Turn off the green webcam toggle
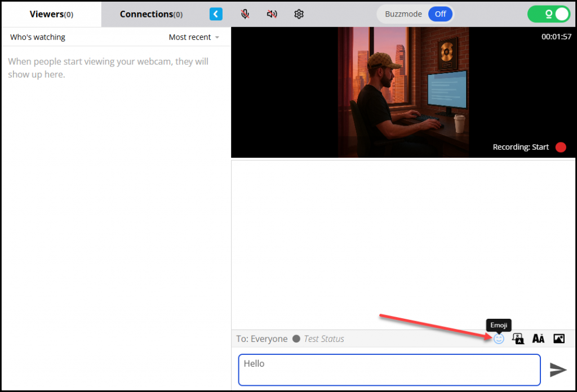This screenshot has height=392, width=577. (549, 14)
